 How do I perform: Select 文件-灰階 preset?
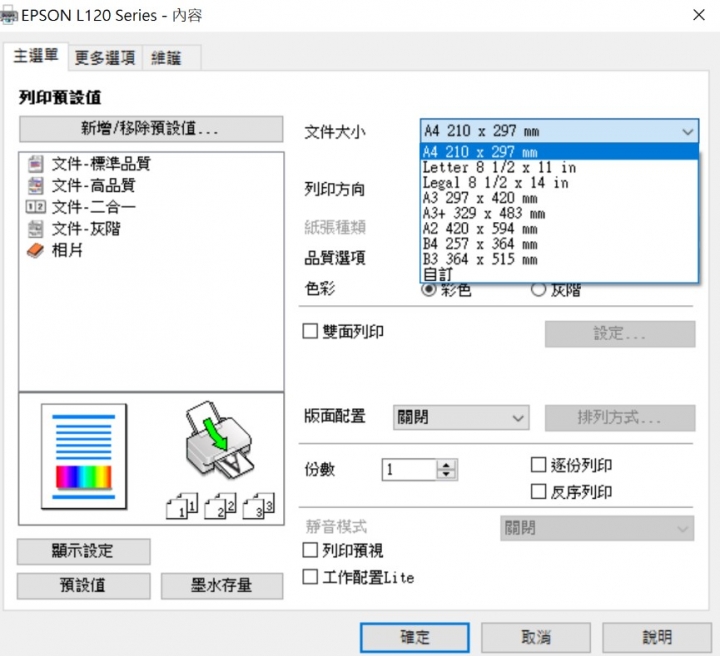pos(86,229)
